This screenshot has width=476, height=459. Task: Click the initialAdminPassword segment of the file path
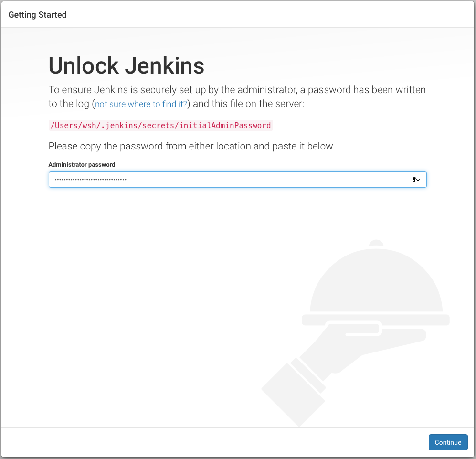coord(225,125)
